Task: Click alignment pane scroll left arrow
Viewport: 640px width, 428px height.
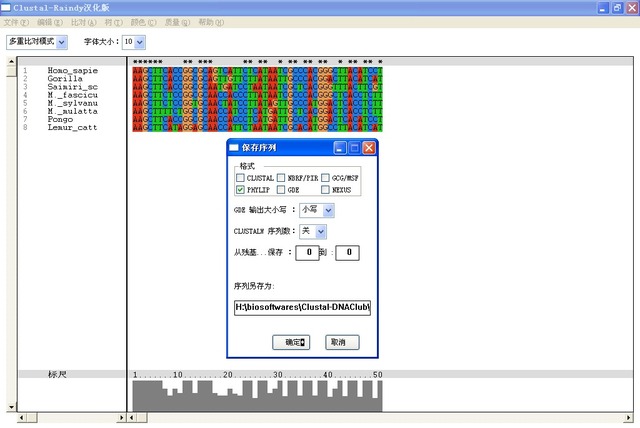Action: [131, 418]
